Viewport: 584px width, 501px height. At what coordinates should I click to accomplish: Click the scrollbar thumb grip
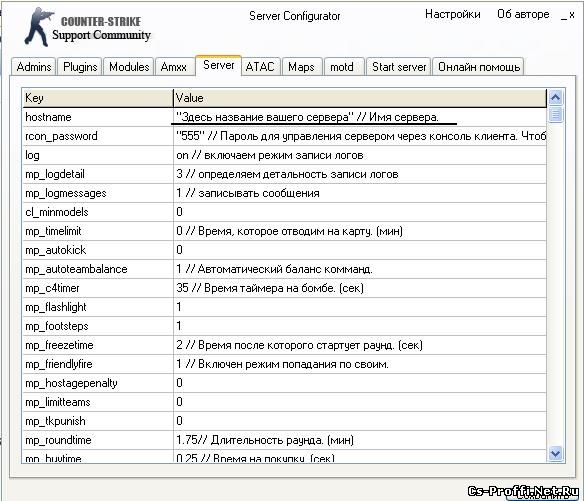click(x=555, y=114)
